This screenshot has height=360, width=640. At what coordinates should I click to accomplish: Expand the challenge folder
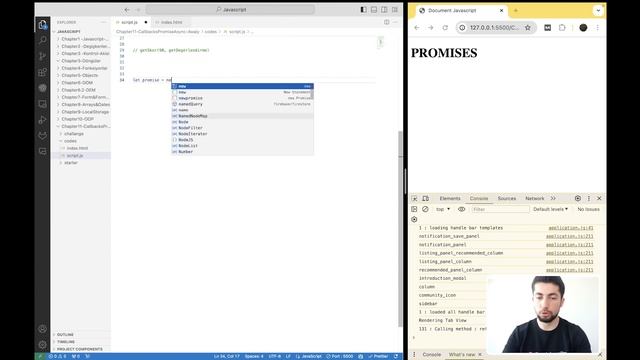(82, 134)
